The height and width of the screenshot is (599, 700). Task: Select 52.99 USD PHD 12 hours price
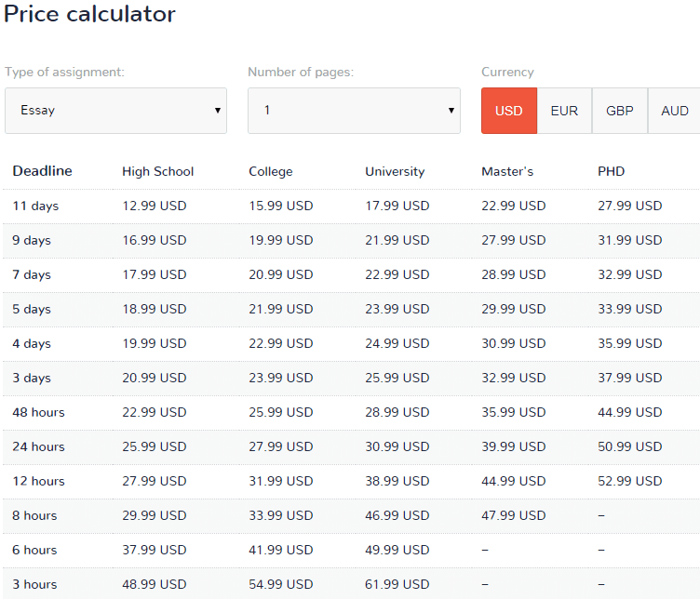pos(630,481)
